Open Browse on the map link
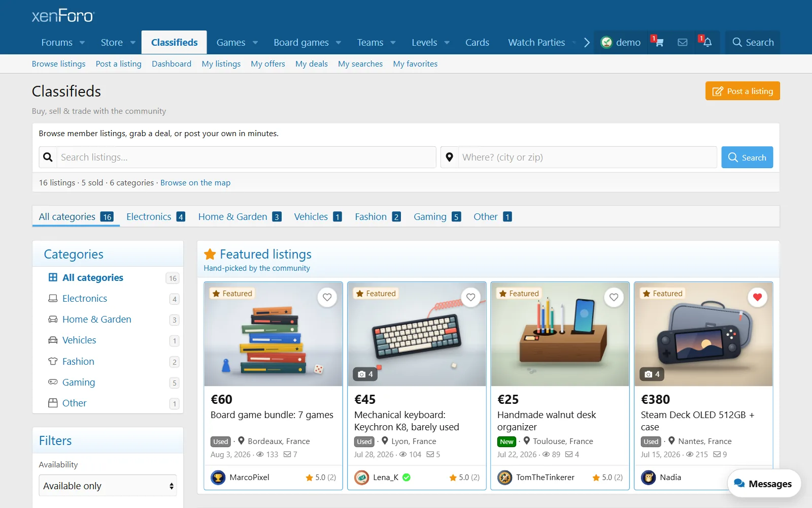Screen dimensions: 812x508 point(195,183)
